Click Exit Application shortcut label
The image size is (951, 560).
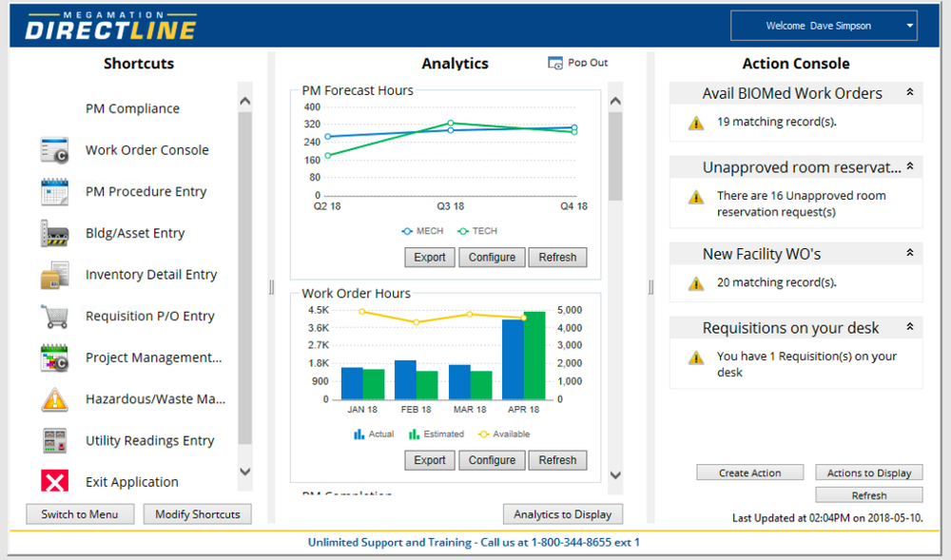click(131, 482)
